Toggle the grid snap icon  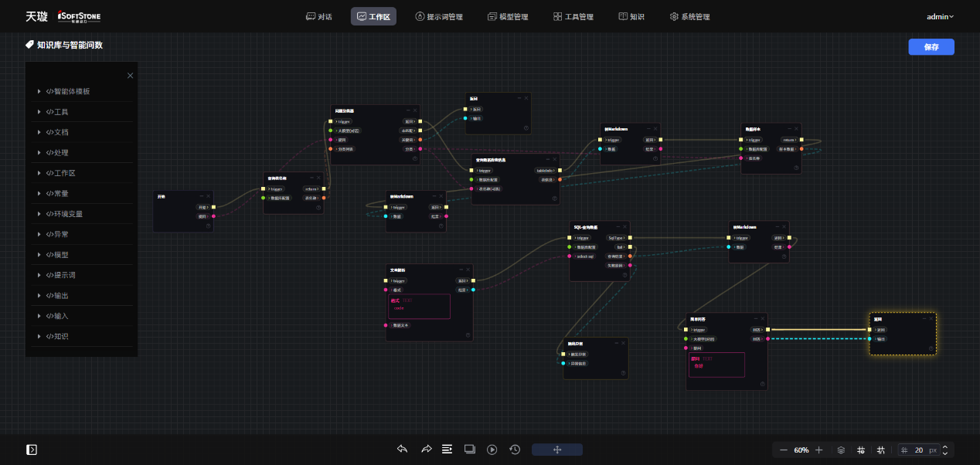881,450
